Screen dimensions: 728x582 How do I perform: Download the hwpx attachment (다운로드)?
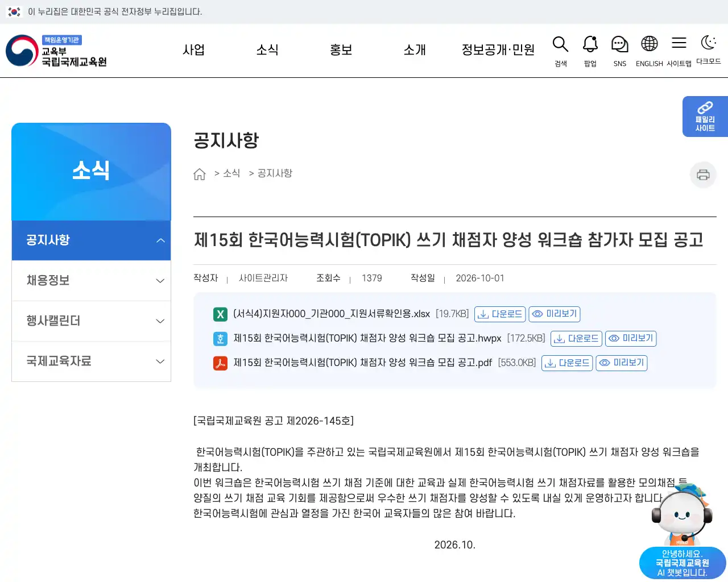pos(576,338)
